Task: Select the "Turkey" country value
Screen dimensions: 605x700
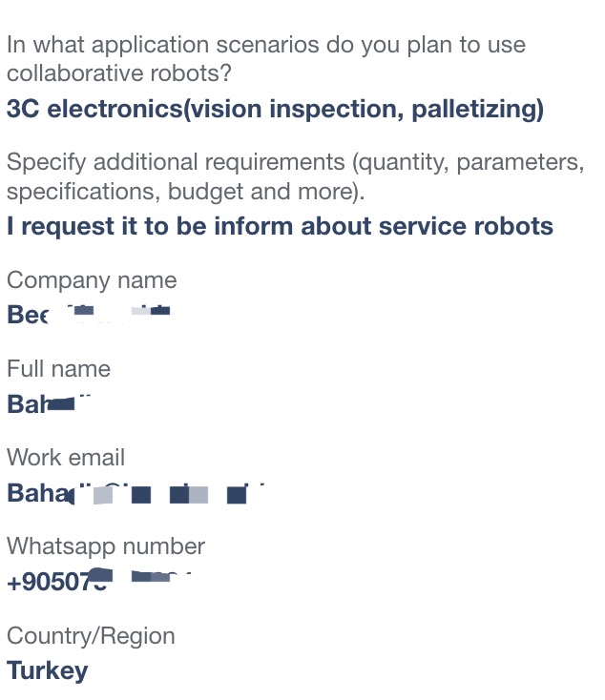Action: click(x=48, y=671)
